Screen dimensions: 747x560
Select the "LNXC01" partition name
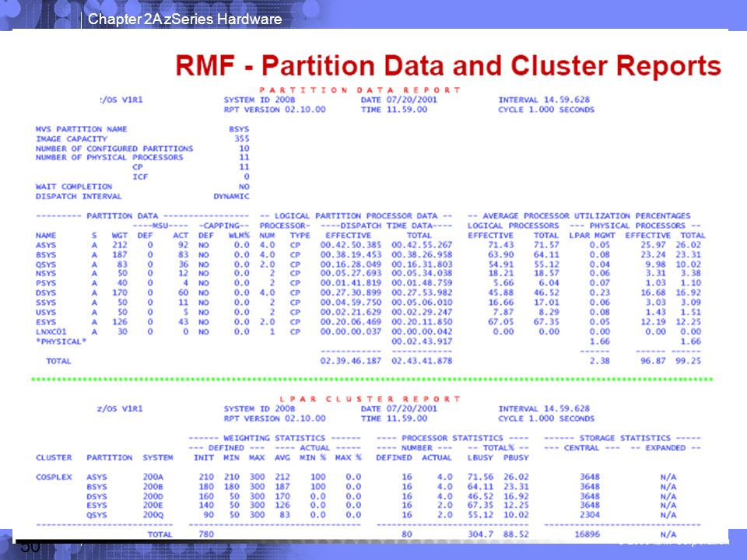pyautogui.click(x=51, y=331)
